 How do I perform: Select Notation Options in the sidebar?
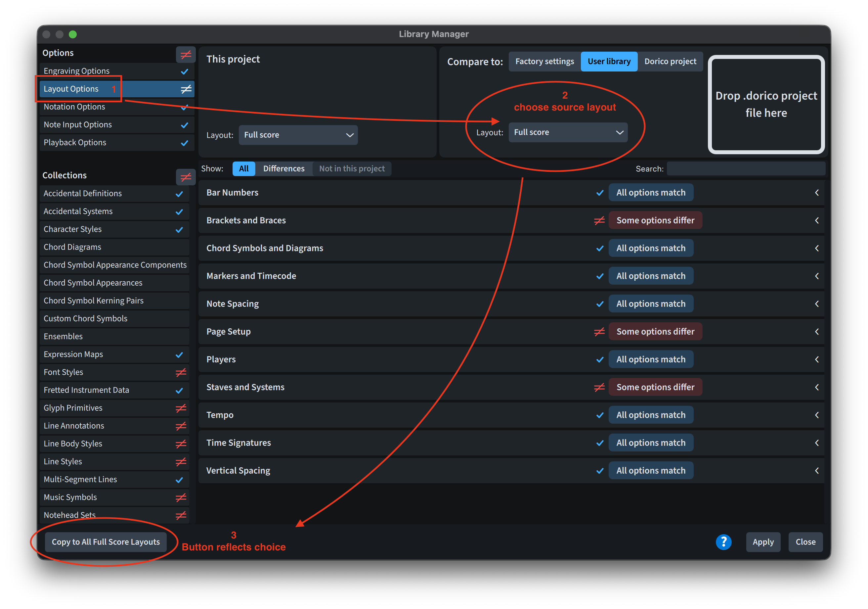click(x=74, y=107)
